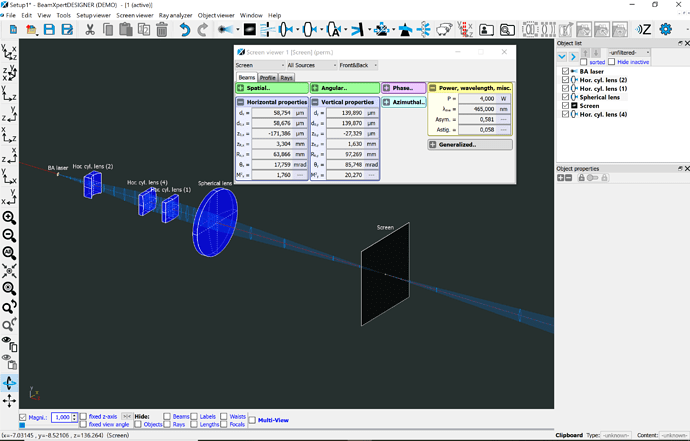Click the Redo arrow icon
Viewport: 690px width, 441px height.
point(202,30)
